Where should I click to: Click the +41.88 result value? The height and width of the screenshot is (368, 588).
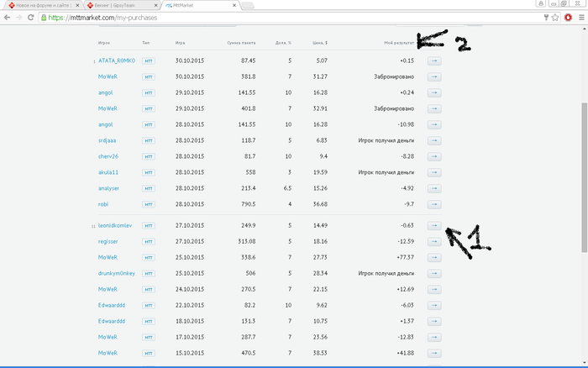pyautogui.click(x=406, y=353)
